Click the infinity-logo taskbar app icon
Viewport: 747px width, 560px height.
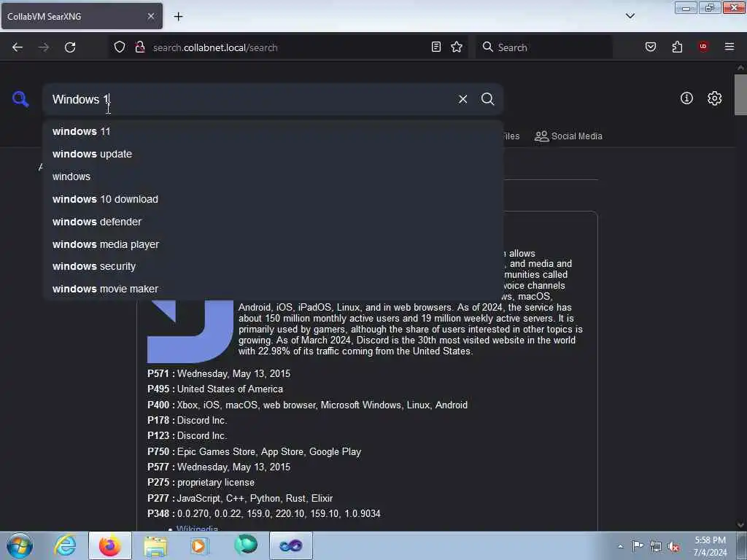[x=291, y=545]
